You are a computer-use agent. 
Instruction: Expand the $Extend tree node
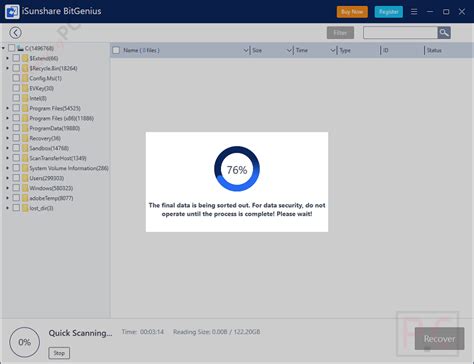point(7,58)
